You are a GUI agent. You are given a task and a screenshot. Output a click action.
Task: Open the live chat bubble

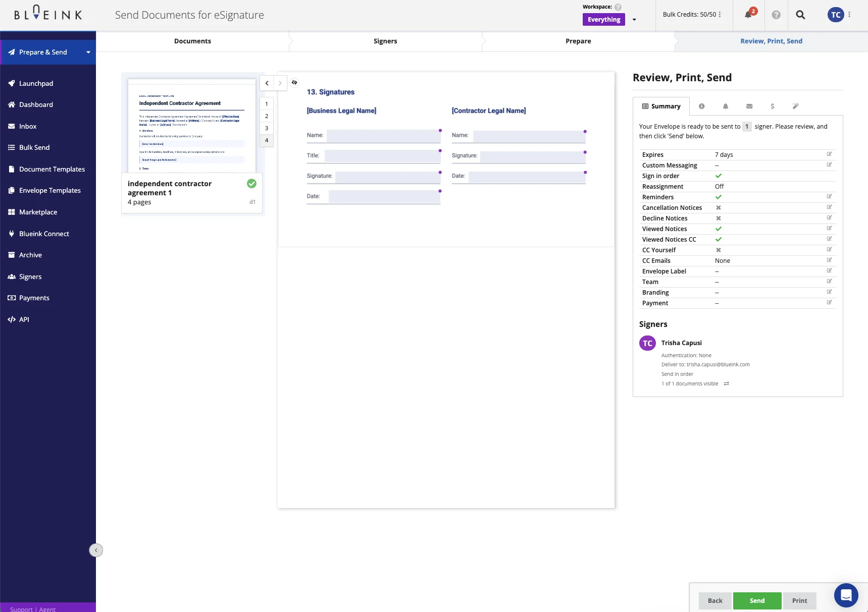click(846, 595)
